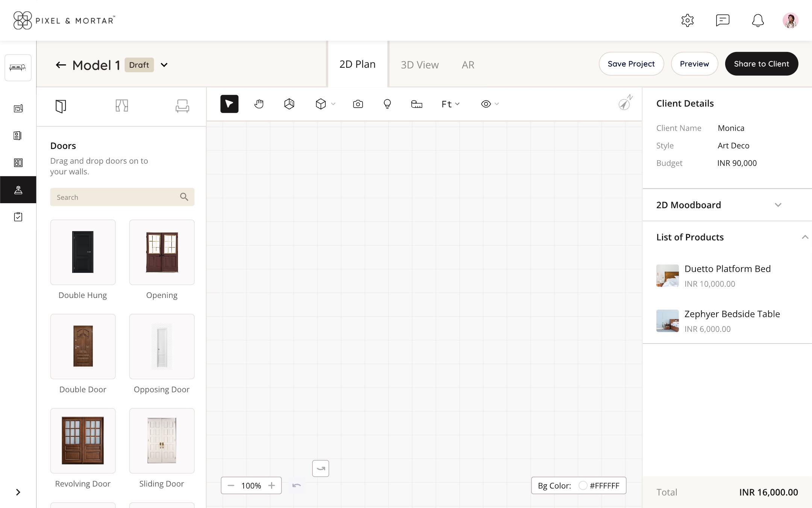
Task: Open the active stamp sidebar icon
Action: 18,190
